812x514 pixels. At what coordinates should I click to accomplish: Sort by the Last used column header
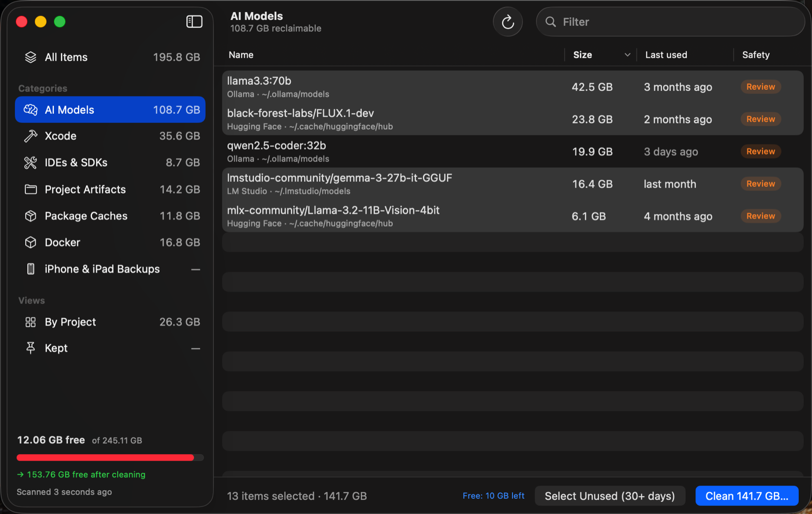pos(666,55)
